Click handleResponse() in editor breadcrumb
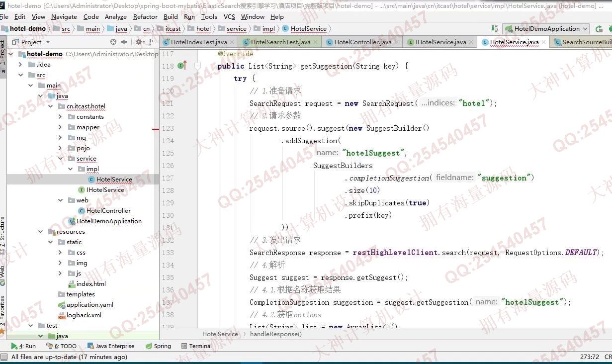The image size is (612, 364). click(x=275, y=334)
